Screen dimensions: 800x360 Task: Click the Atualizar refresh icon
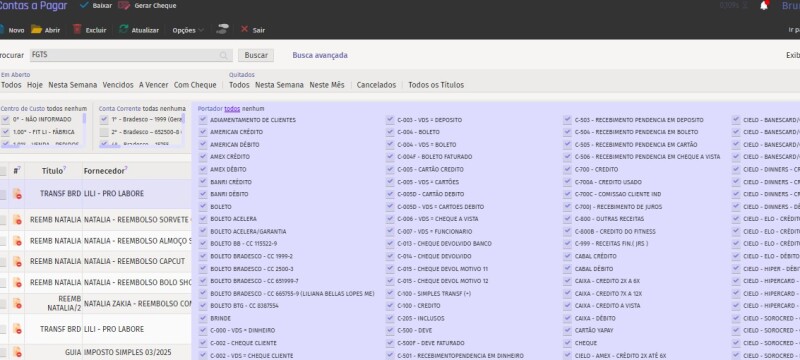click(x=123, y=30)
